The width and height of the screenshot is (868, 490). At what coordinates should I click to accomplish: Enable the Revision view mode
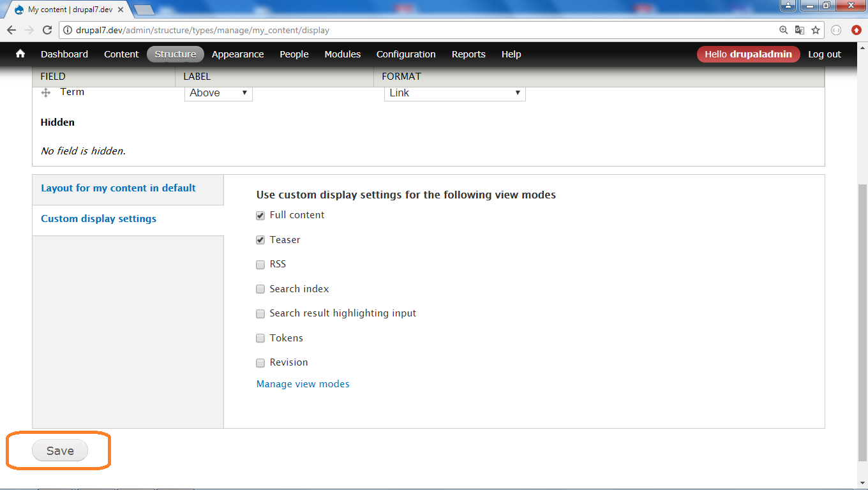click(x=260, y=362)
